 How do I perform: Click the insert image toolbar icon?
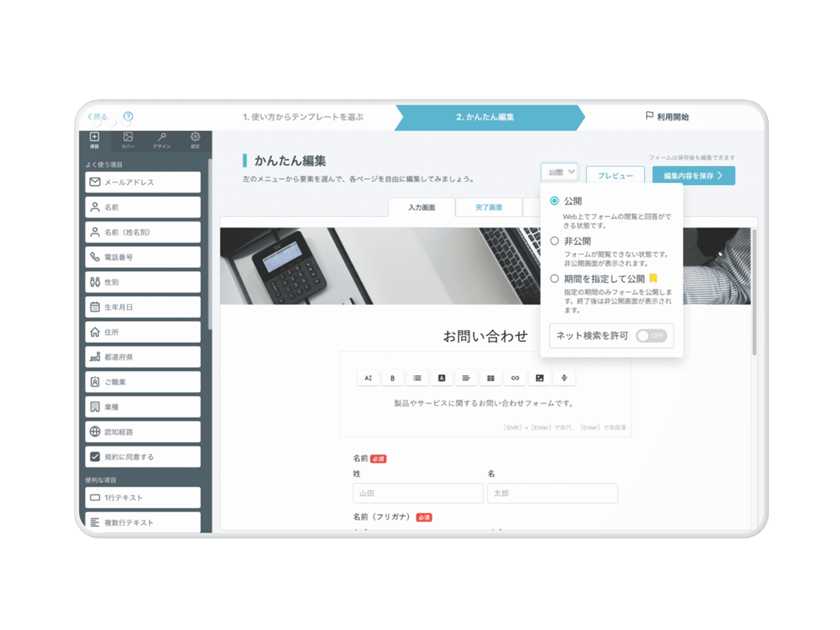(540, 378)
